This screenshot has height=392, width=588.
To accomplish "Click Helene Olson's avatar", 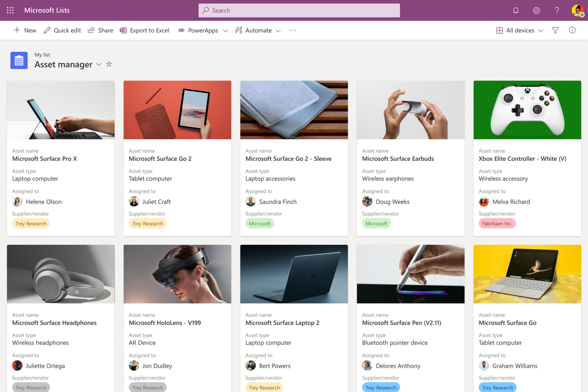I will click(x=17, y=202).
